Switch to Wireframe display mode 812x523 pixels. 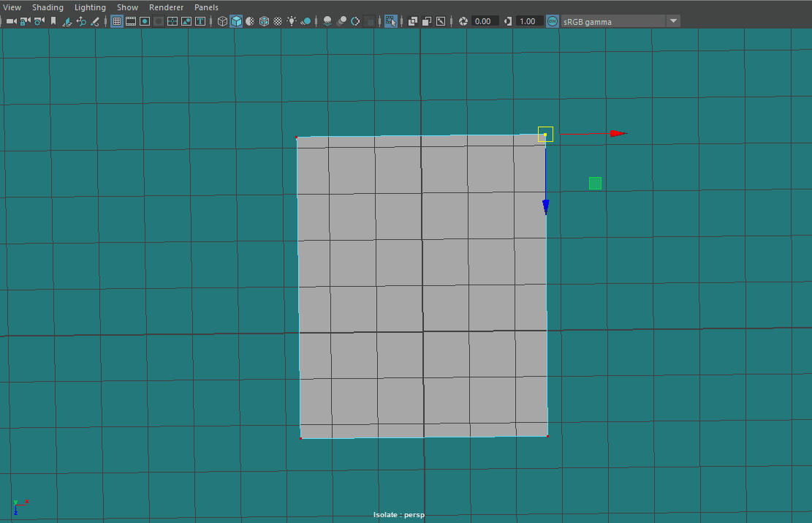pyautogui.click(x=222, y=21)
